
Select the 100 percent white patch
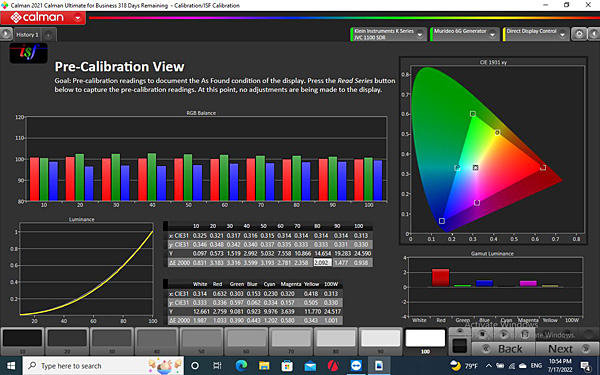(425, 341)
